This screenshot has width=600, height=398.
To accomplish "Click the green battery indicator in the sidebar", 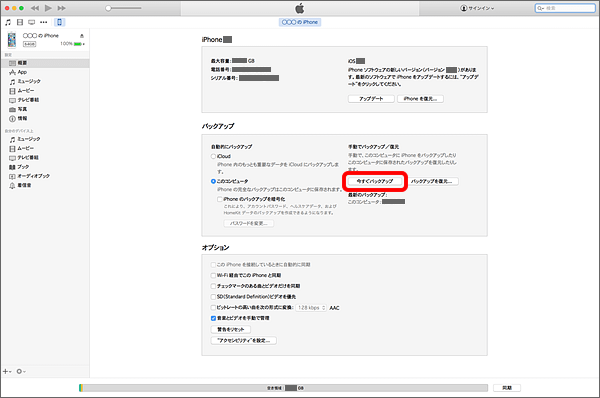I will pos(78,44).
